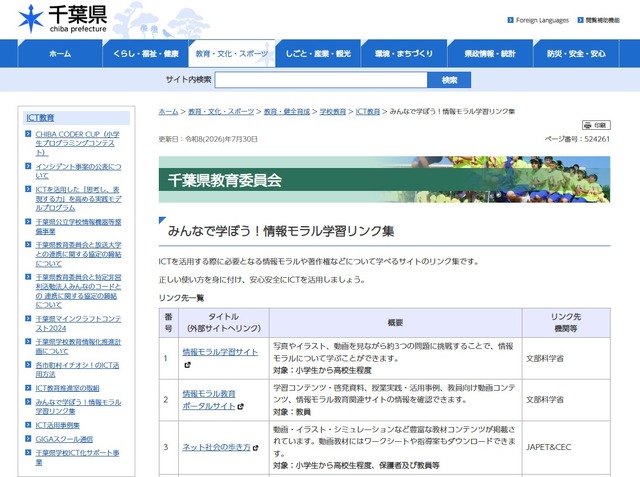The image size is (640, 477).
Task: Click 教育・文化・スポーツ in the breadcrumb
Action: (221, 111)
